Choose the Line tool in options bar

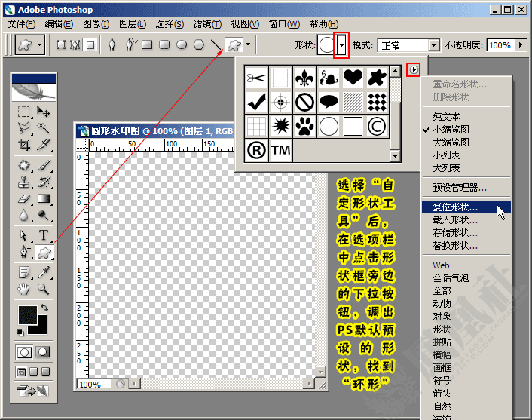click(216, 44)
